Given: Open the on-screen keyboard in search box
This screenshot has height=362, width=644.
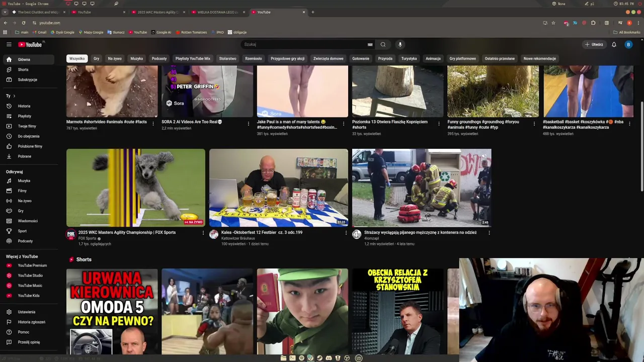Looking at the screenshot, I should 370,44.
